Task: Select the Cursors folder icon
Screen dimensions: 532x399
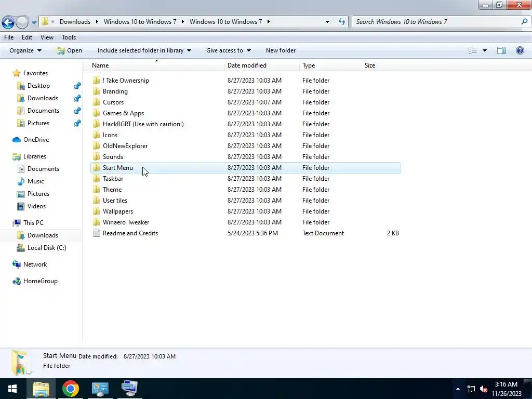Action: click(x=96, y=102)
